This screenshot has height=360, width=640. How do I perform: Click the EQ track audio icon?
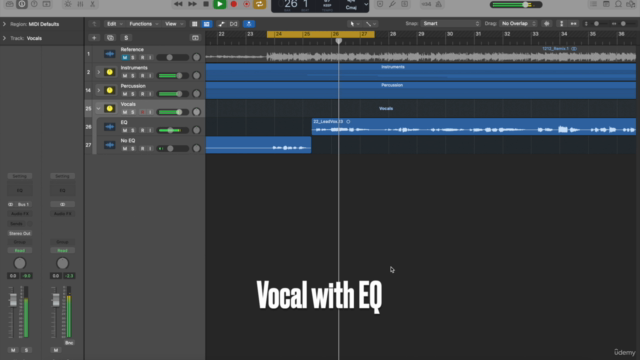tap(109, 127)
